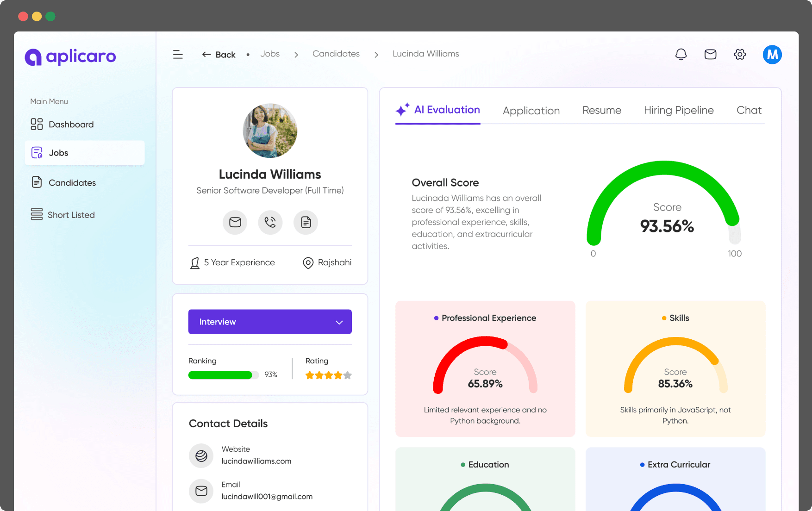The image size is (812, 511).
Task: Click the 93.56% score value
Action: tap(667, 226)
